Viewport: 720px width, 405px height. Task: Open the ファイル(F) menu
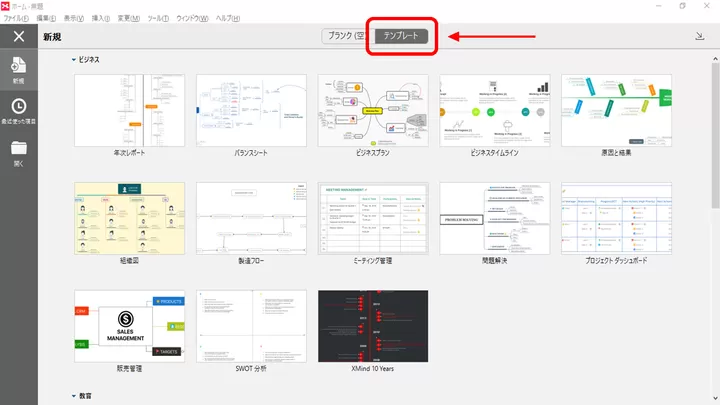tap(18, 18)
